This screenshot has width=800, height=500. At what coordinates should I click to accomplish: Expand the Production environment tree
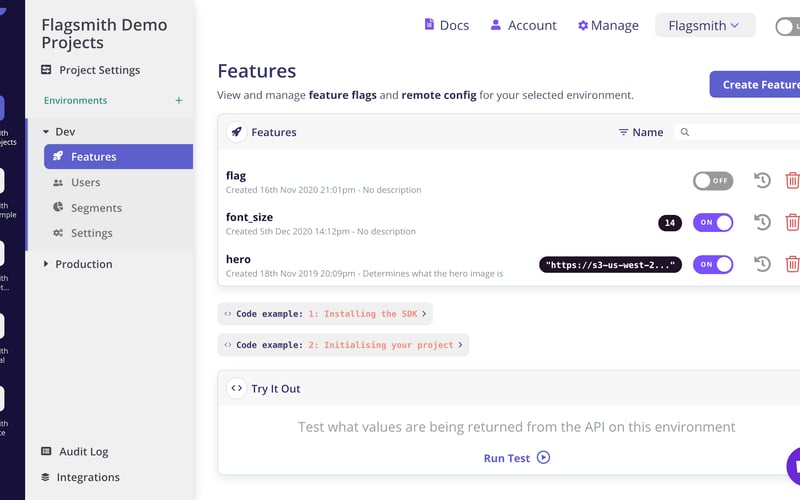click(x=46, y=264)
